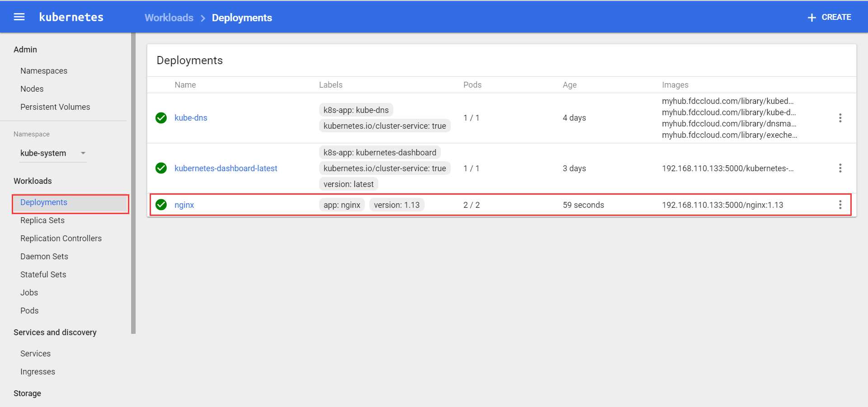Image resolution: width=868 pixels, height=407 pixels.
Task: Open the Storage section
Action: (x=27, y=393)
